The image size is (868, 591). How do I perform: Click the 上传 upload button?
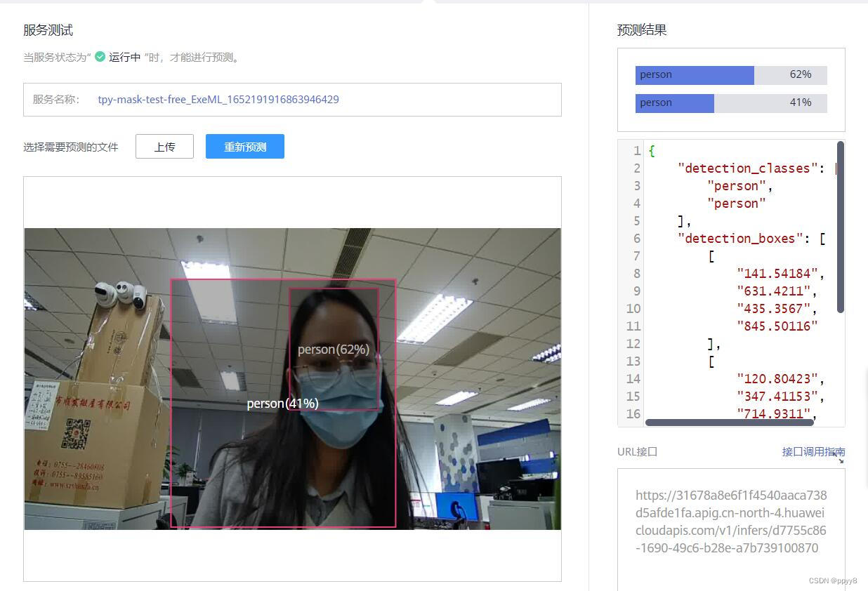[164, 147]
